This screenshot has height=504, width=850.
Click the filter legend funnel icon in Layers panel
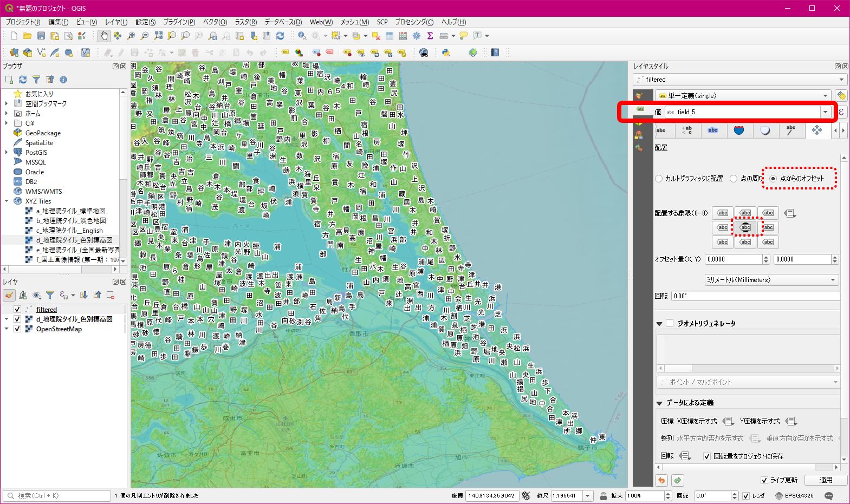(50, 295)
